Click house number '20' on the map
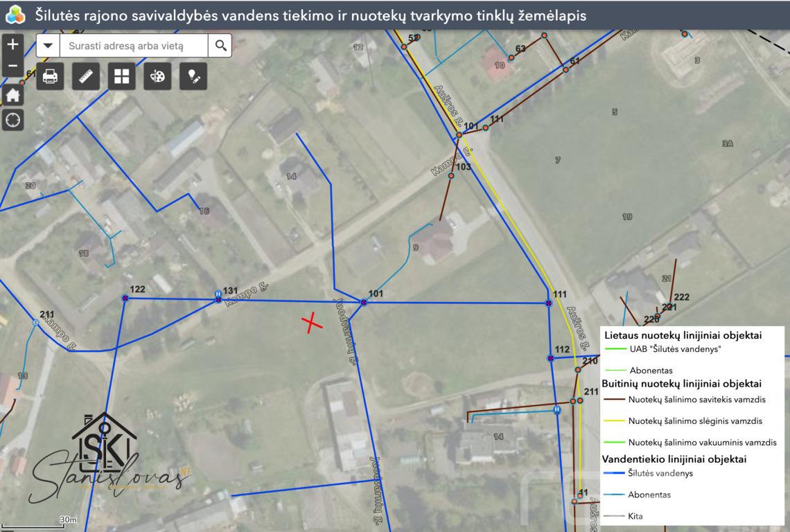The height and width of the screenshot is (532, 790). point(30,186)
